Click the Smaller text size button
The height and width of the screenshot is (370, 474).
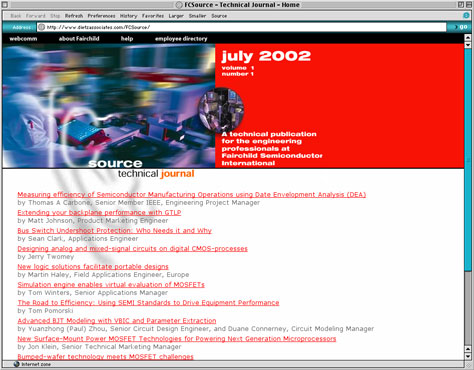coord(197,16)
